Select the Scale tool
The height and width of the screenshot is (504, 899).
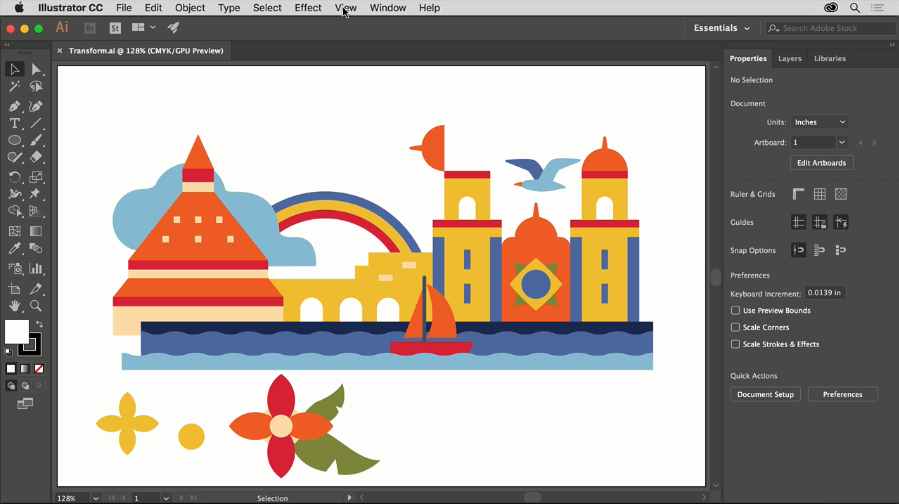36,177
